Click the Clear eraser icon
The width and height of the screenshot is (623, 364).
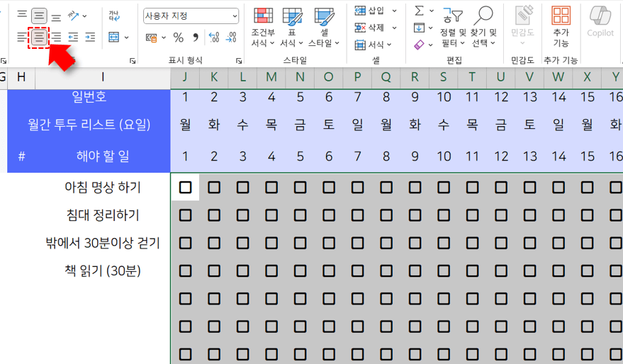pyautogui.click(x=419, y=45)
